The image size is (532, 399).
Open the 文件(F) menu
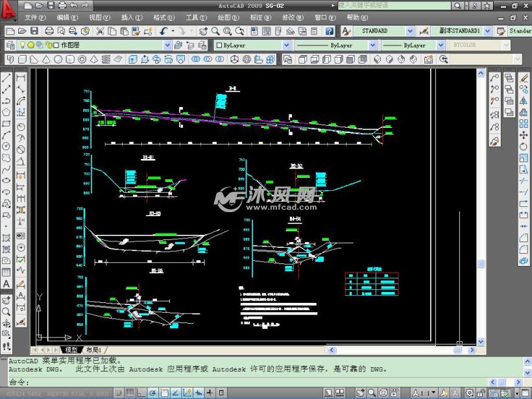click(34, 18)
